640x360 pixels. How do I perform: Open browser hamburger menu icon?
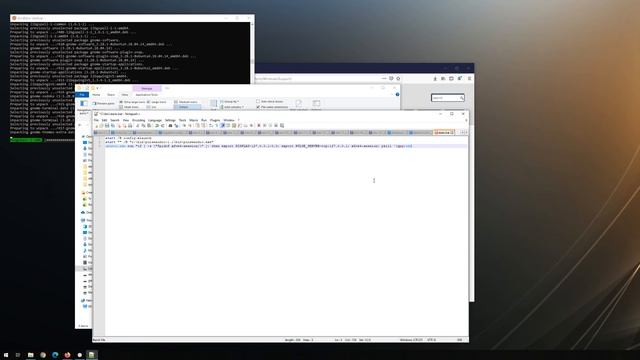pyautogui.click(x=469, y=78)
